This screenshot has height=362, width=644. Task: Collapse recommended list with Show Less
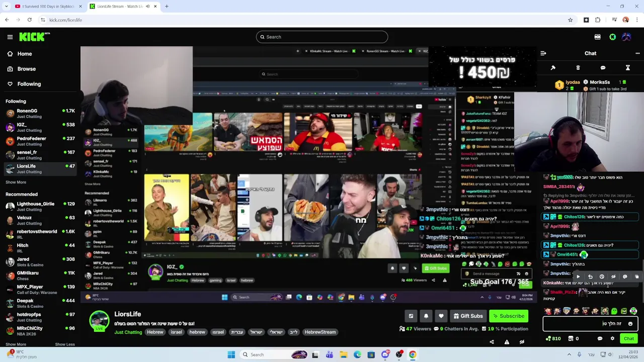coord(64,344)
